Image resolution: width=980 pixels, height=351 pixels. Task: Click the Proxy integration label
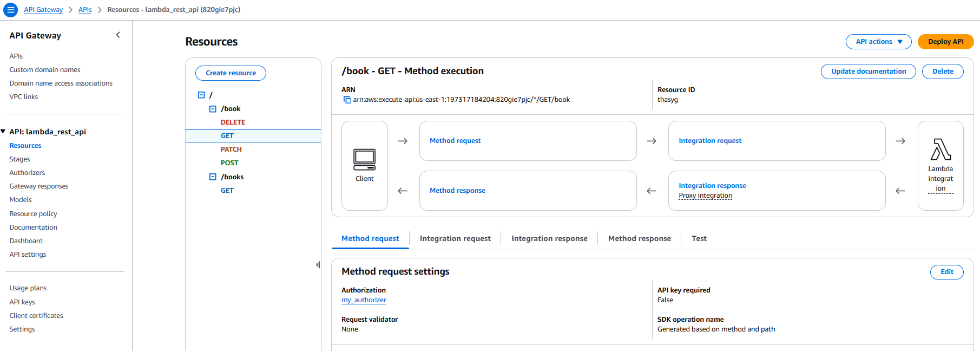(705, 196)
